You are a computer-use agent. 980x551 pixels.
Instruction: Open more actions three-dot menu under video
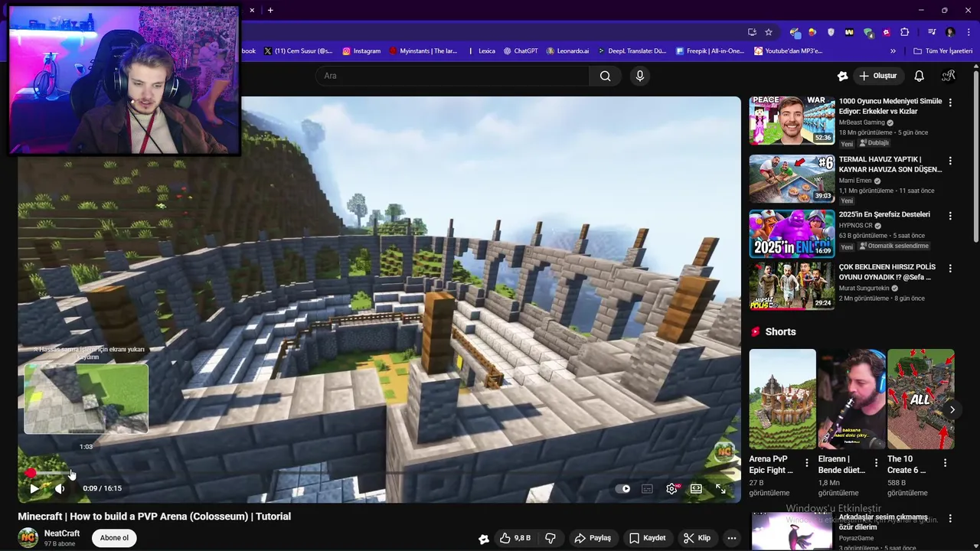[732, 538]
